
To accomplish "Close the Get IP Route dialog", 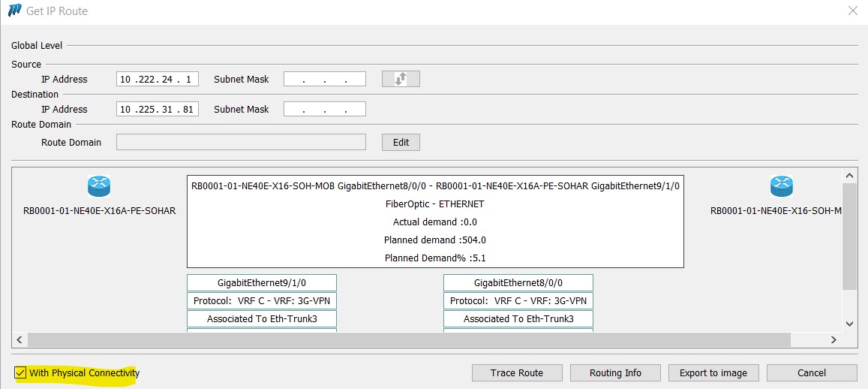I will (x=851, y=11).
